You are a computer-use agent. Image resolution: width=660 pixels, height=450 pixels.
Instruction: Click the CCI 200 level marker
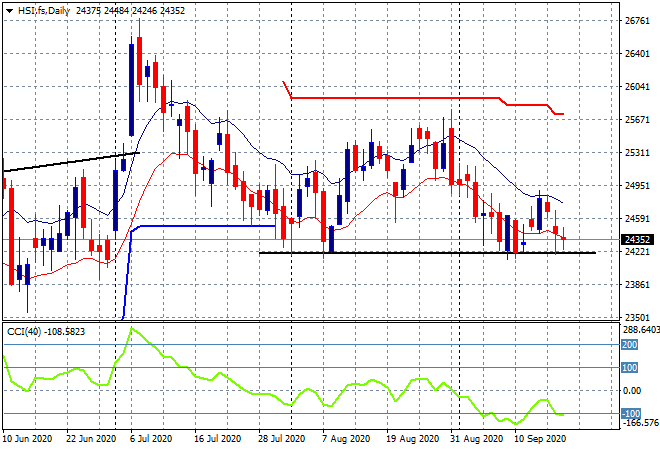(629, 345)
